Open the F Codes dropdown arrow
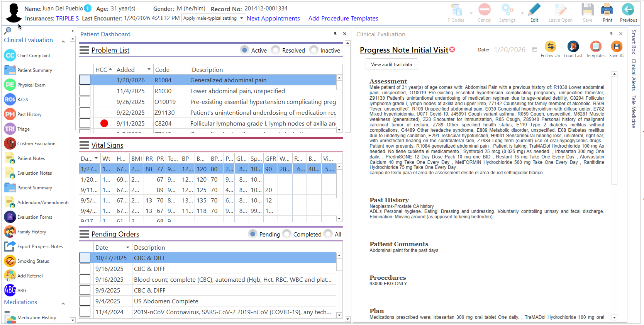 pos(471,13)
